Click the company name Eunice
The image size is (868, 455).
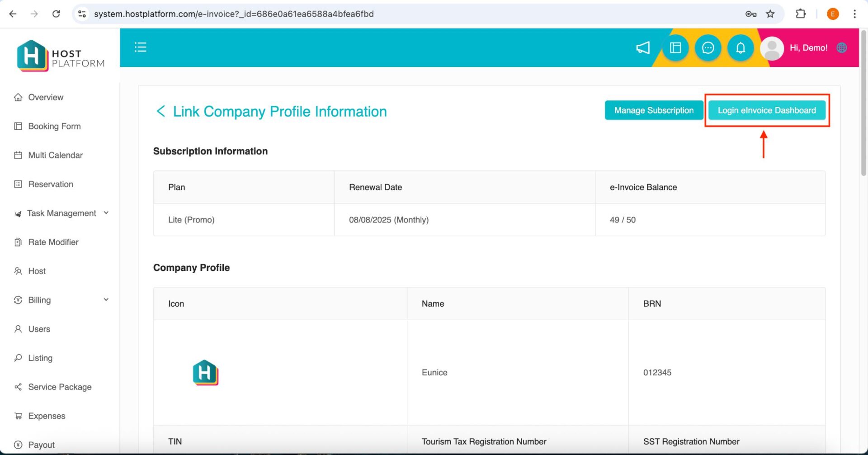click(x=434, y=372)
